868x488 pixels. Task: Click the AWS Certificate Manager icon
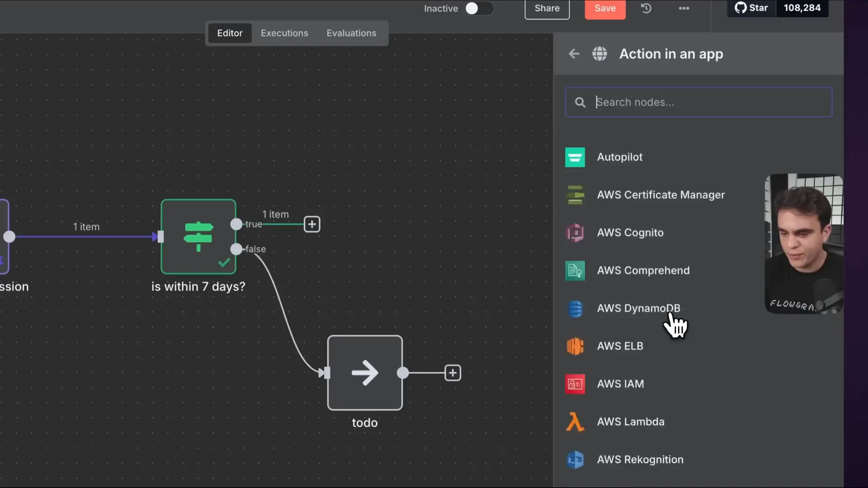coord(575,195)
